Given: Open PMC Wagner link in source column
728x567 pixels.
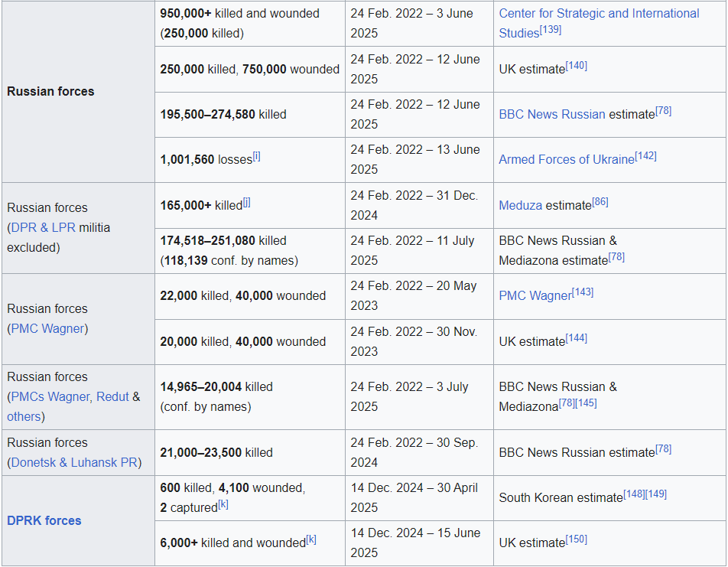Looking at the screenshot, I should (x=535, y=295).
